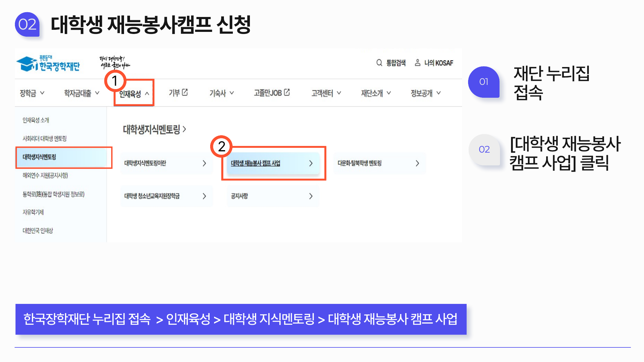
Task: Open 자유학기제 in the sidebar
Action: click(33, 212)
